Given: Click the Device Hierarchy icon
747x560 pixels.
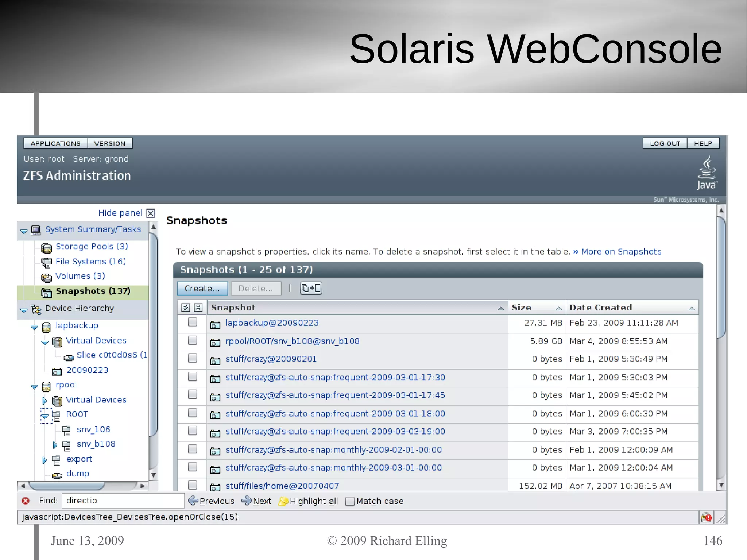Looking at the screenshot, I should click(36, 309).
